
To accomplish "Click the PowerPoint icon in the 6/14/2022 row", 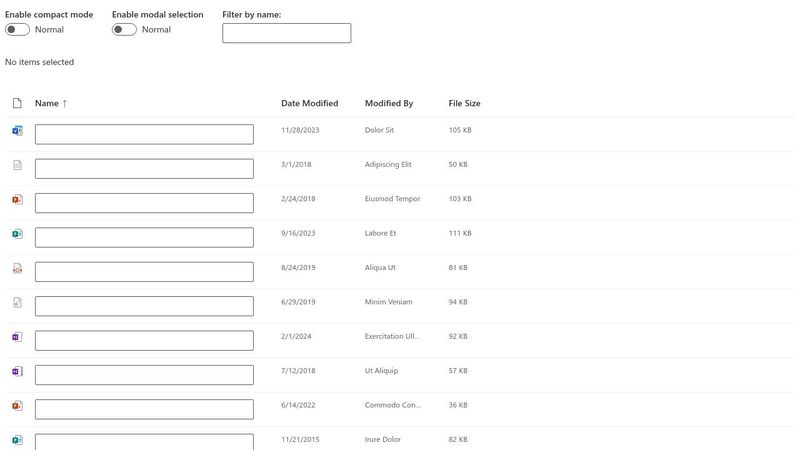I will 17,405.
